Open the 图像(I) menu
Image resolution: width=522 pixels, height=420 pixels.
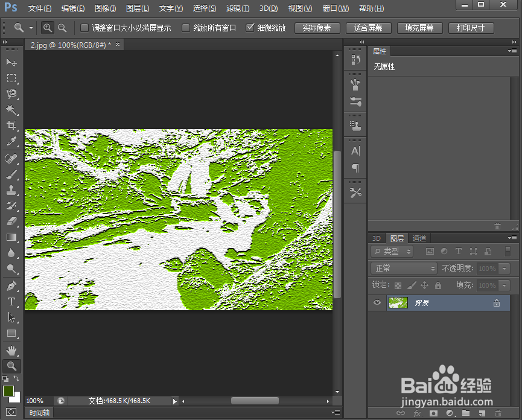[x=105, y=8]
